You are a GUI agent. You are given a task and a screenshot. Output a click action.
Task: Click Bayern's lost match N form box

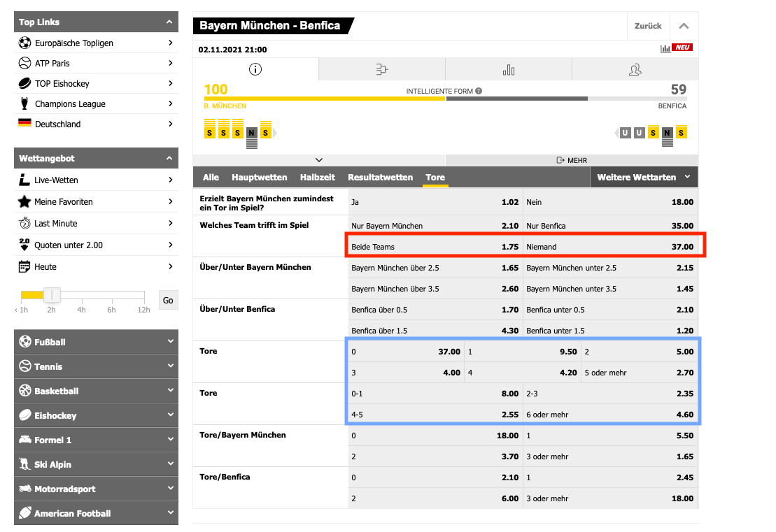[x=251, y=133]
